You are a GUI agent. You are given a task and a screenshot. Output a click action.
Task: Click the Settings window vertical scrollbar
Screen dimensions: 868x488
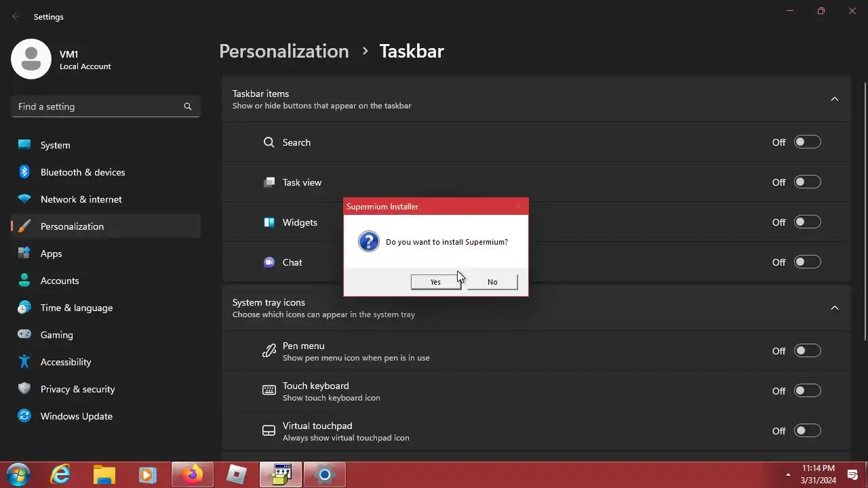(865, 210)
